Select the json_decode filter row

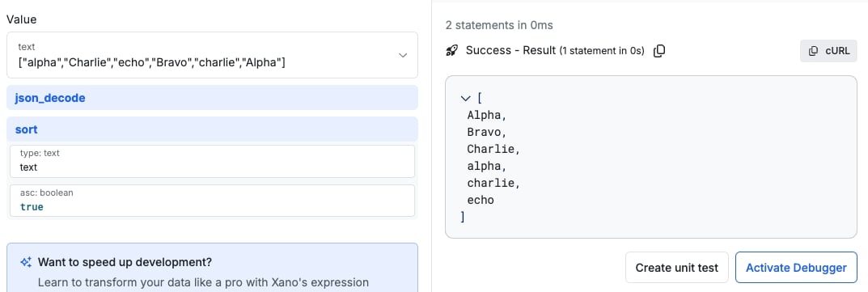(212, 98)
